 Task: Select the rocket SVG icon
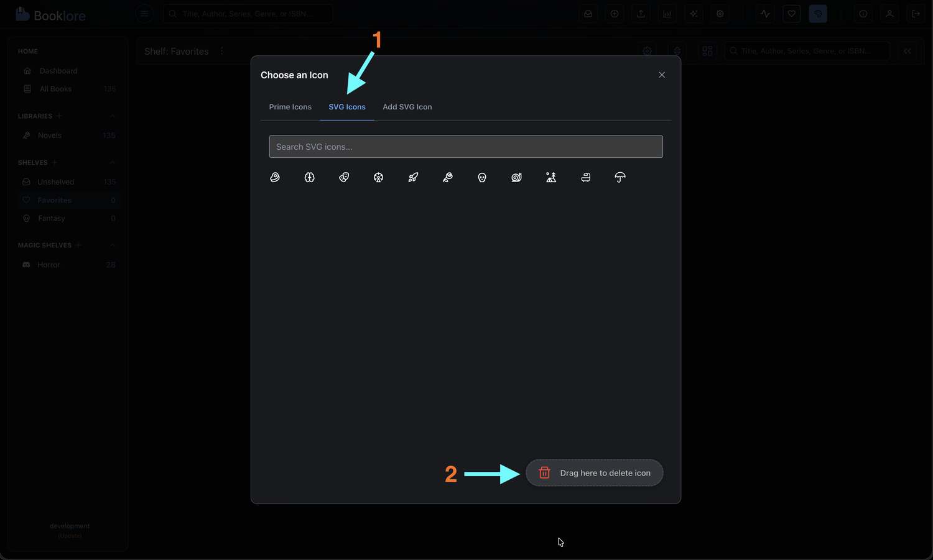[x=413, y=177]
